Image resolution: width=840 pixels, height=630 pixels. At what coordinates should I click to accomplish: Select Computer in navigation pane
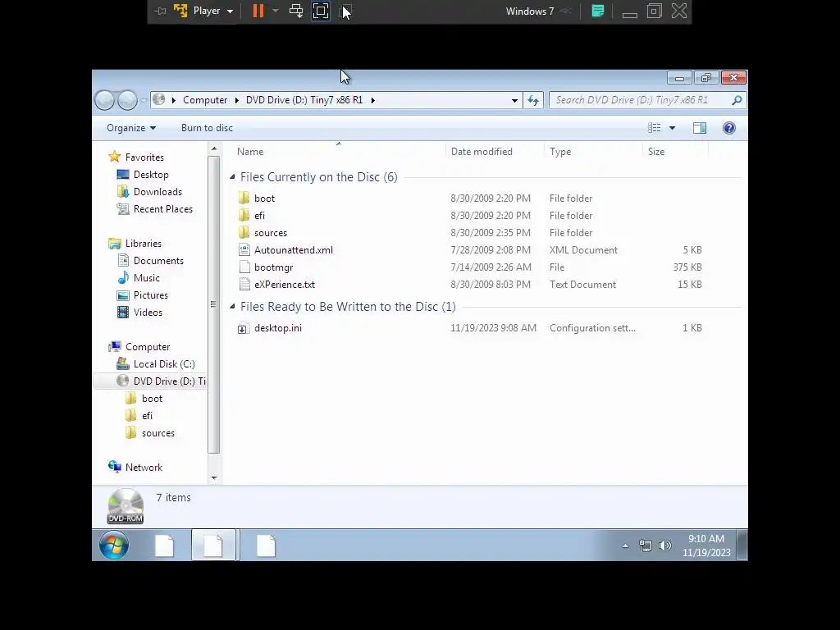[148, 347]
